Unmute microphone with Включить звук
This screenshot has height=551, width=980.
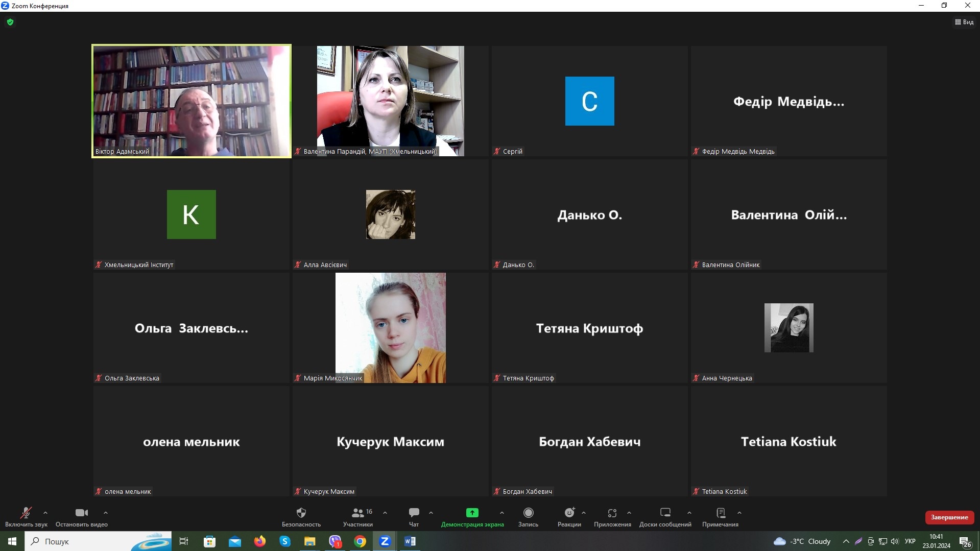click(x=26, y=517)
